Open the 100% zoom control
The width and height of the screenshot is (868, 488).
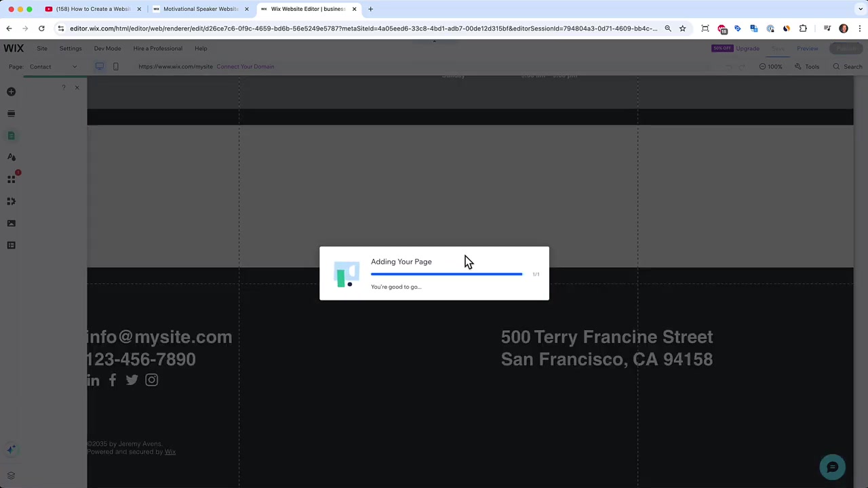pyautogui.click(x=770, y=66)
